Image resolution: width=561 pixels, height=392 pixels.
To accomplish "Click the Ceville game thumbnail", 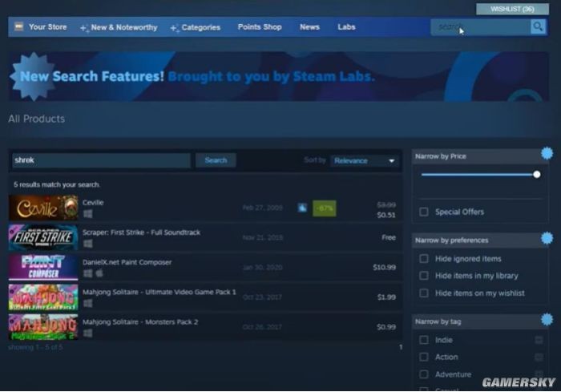I will coord(43,208).
